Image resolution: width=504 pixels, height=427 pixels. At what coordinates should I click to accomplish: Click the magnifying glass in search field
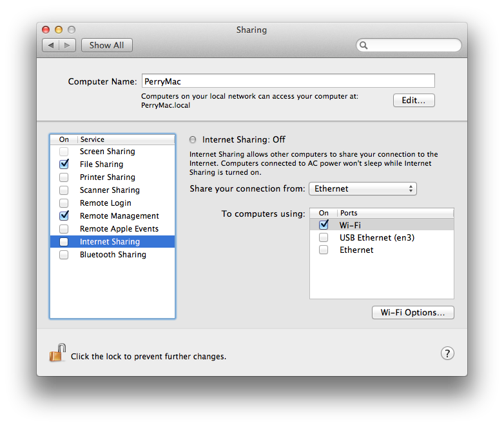pyautogui.click(x=363, y=45)
